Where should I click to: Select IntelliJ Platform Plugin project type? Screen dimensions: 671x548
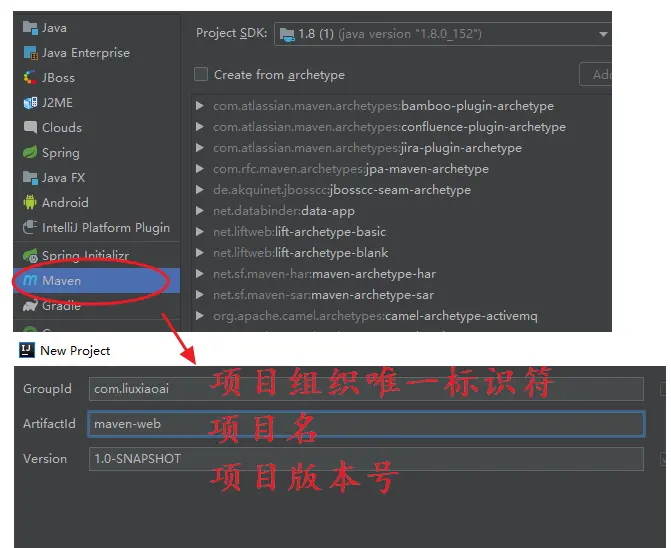click(x=96, y=227)
